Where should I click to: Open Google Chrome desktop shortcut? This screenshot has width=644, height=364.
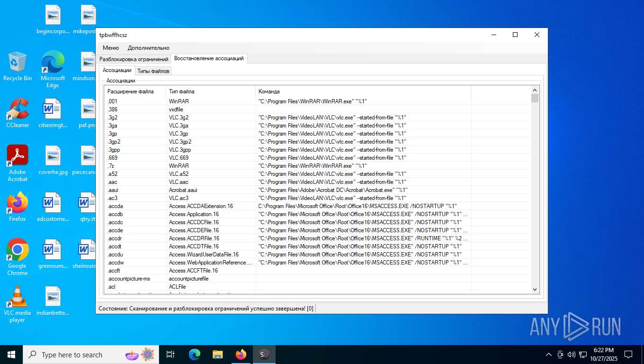(x=18, y=257)
